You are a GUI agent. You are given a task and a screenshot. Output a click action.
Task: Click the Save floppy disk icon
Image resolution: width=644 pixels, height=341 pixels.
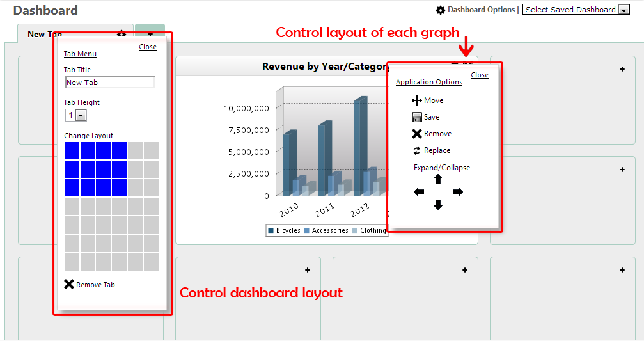click(416, 117)
